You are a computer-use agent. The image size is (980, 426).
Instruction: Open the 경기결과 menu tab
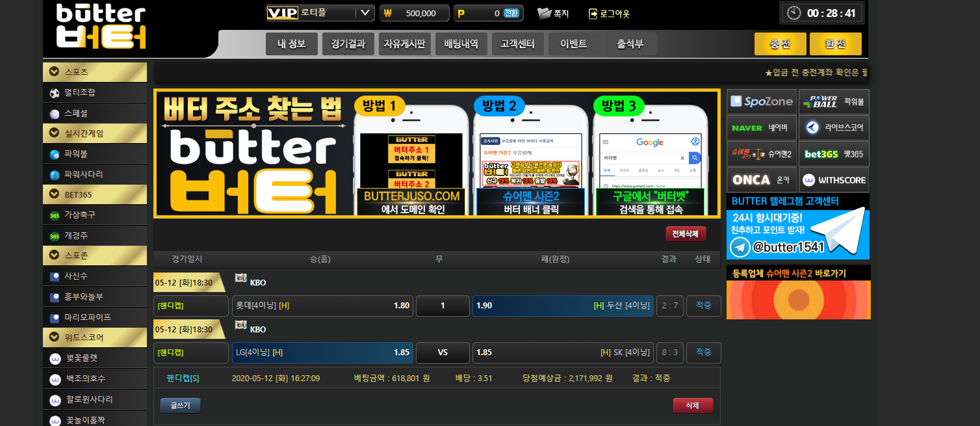point(348,44)
